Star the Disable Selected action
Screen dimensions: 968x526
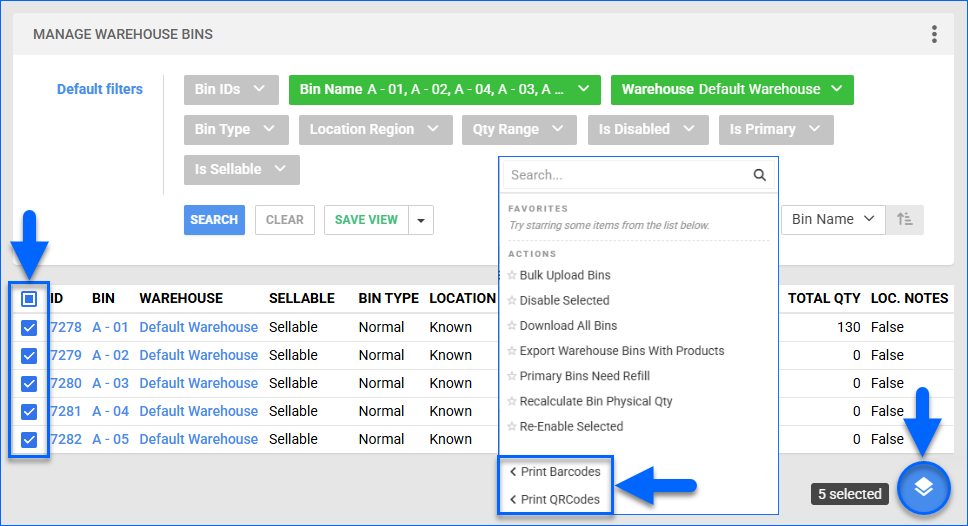click(512, 300)
